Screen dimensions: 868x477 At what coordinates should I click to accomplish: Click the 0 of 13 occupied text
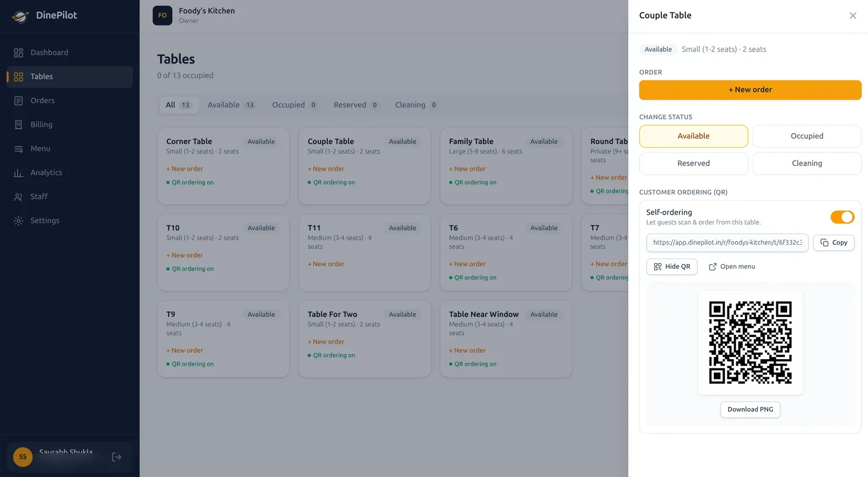point(185,75)
